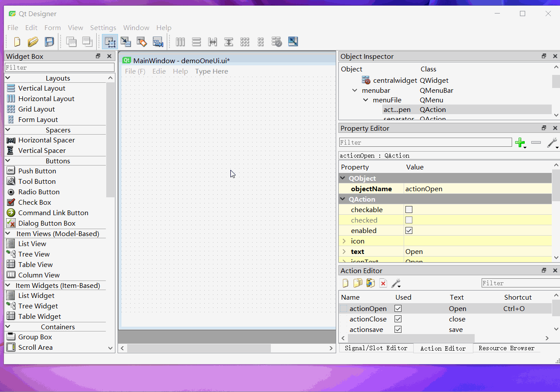Open Action Editor wrench configure icon

396,284
